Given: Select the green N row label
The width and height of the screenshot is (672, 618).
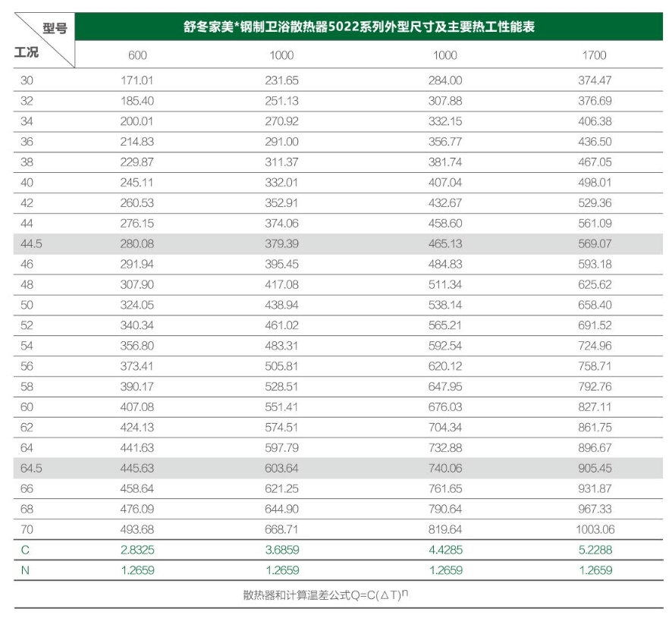Looking at the screenshot, I should (x=25, y=570).
